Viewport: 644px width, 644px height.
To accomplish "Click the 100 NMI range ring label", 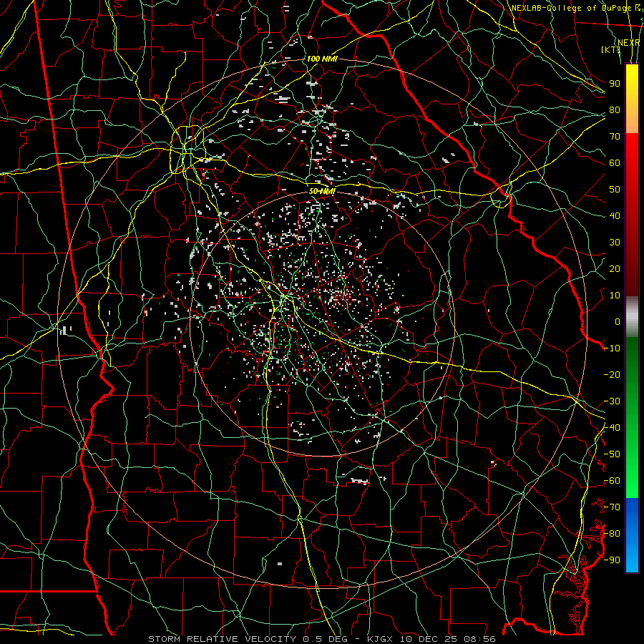I will 322,59.
